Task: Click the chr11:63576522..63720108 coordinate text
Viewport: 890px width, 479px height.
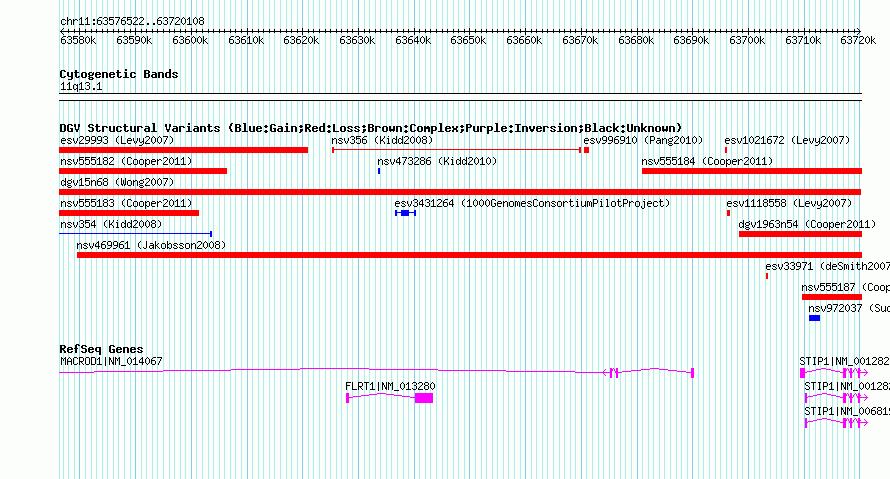Action: coord(132,21)
